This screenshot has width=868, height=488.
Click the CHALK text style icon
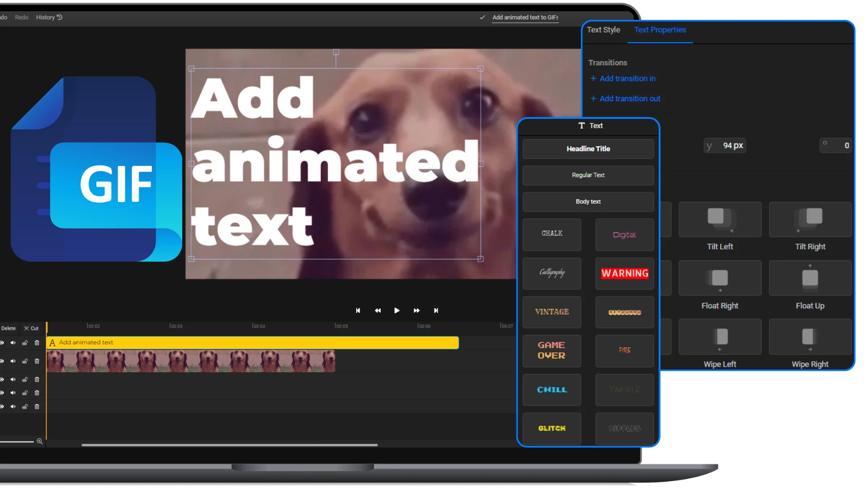tap(551, 233)
